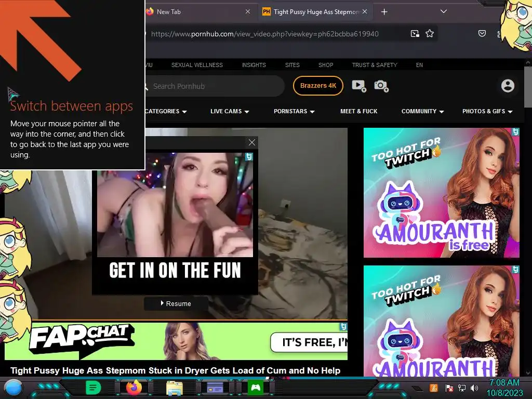Open the green game controller taskbar icon

256,388
